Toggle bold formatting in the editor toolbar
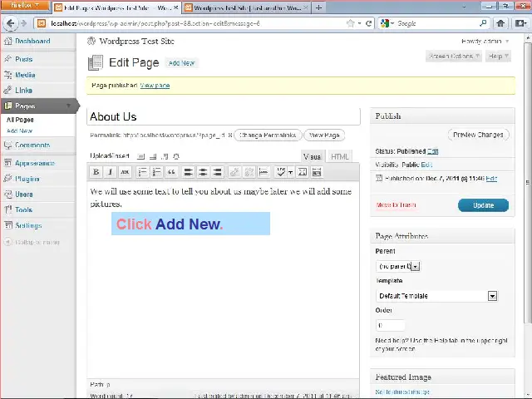This screenshot has height=399, width=532. (96, 172)
